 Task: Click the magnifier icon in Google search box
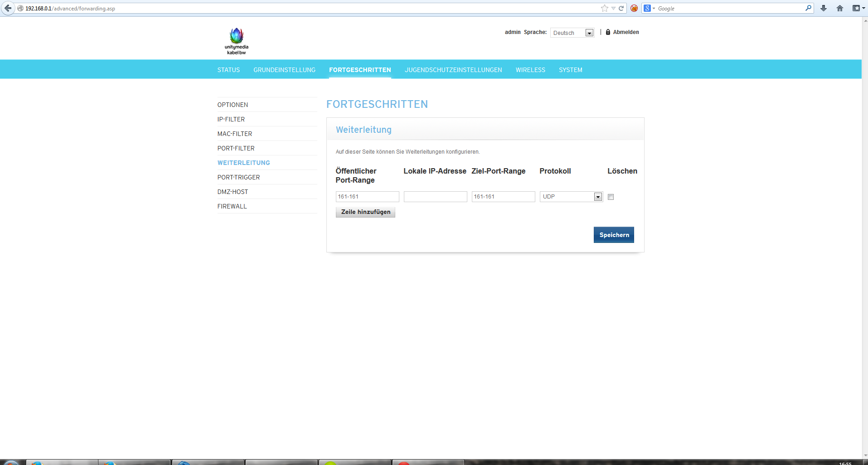[808, 8]
